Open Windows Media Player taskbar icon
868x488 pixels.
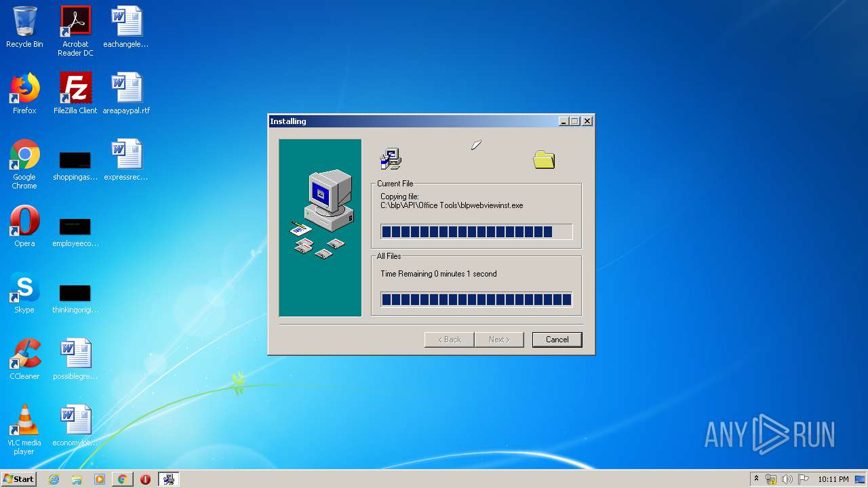coord(100,479)
